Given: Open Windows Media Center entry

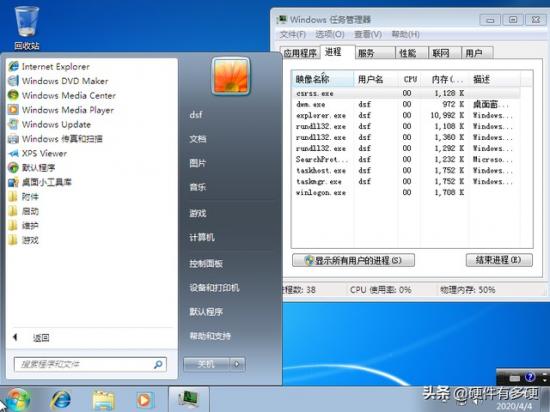Looking at the screenshot, I should (62, 95).
